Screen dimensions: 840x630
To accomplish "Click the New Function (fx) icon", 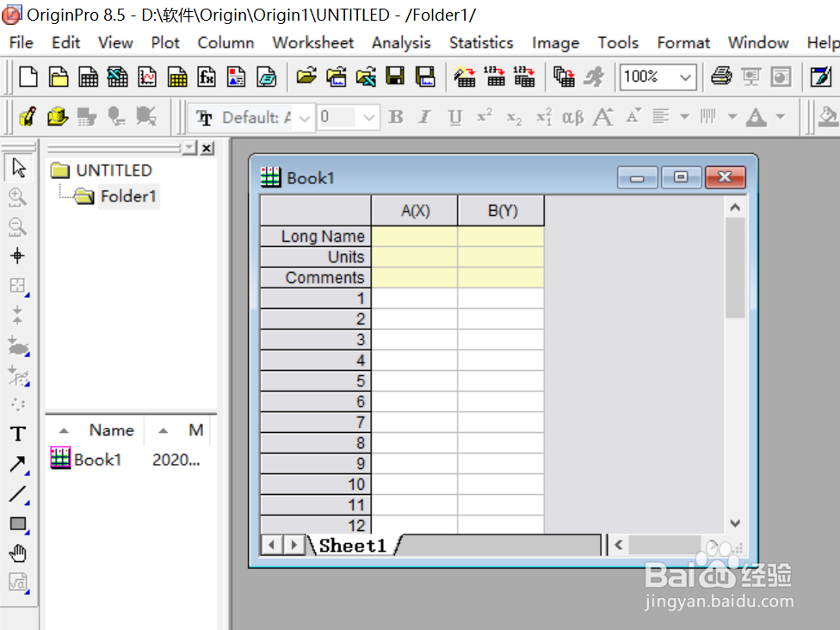I will [207, 77].
